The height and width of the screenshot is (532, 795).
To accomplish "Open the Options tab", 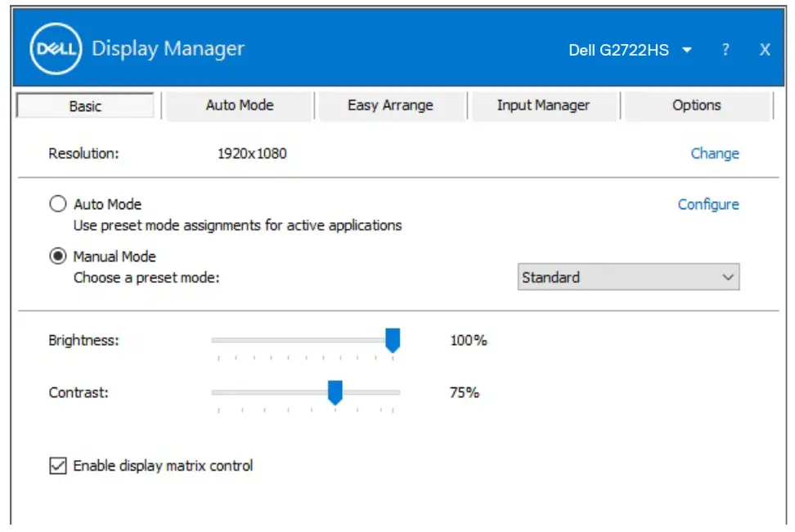I will pyautogui.click(x=697, y=105).
